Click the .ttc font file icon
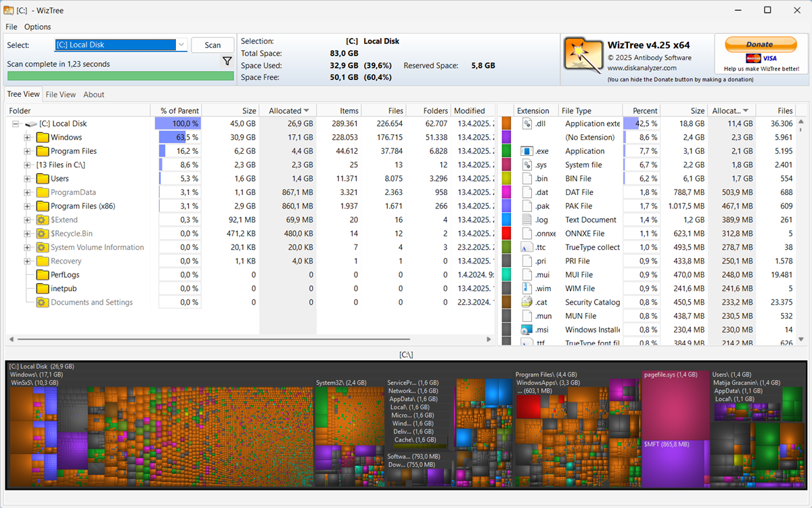 pos(527,247)
